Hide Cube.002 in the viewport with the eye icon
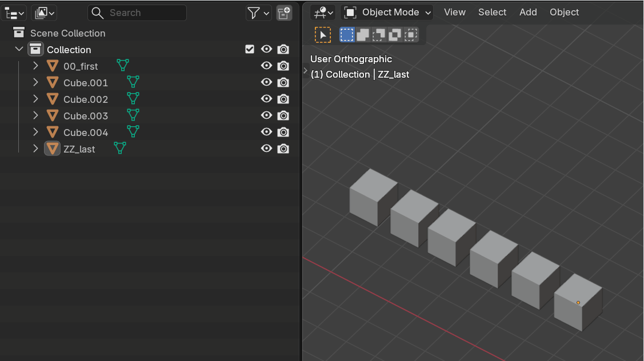The image size is (644, 361). [266, 99]
